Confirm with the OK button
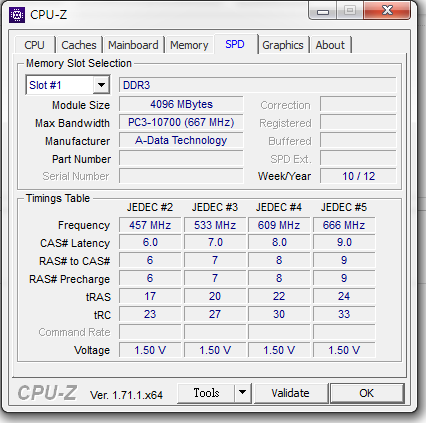Image resolution: width=426 pixels, height=423 pixels. [367, 393]
